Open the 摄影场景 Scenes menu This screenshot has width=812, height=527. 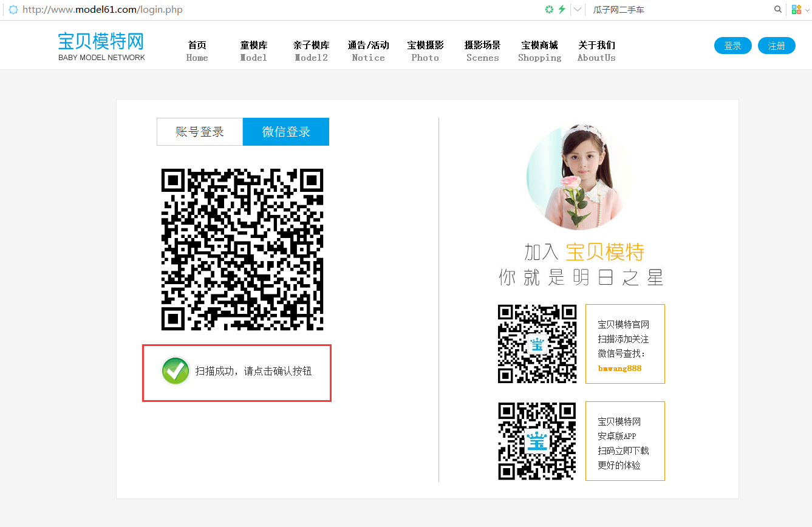(x=483, y=51)
